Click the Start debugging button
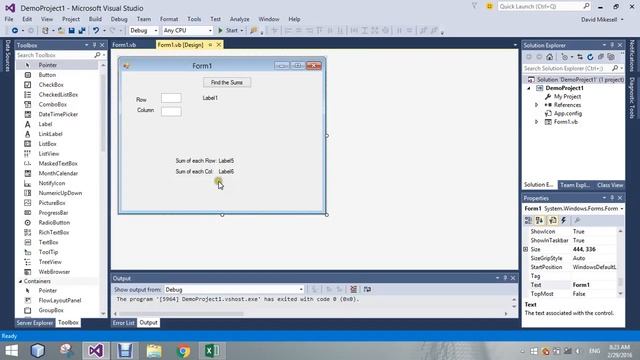 coord(230,31)
